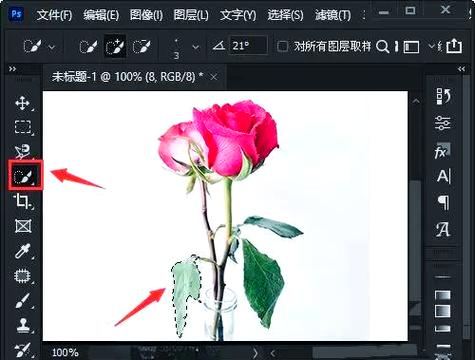Image resolution: width=475 pixels, height=360 pixels.
Task: Click the Photoshop Ps logo
Action: (x=17, y=15)
